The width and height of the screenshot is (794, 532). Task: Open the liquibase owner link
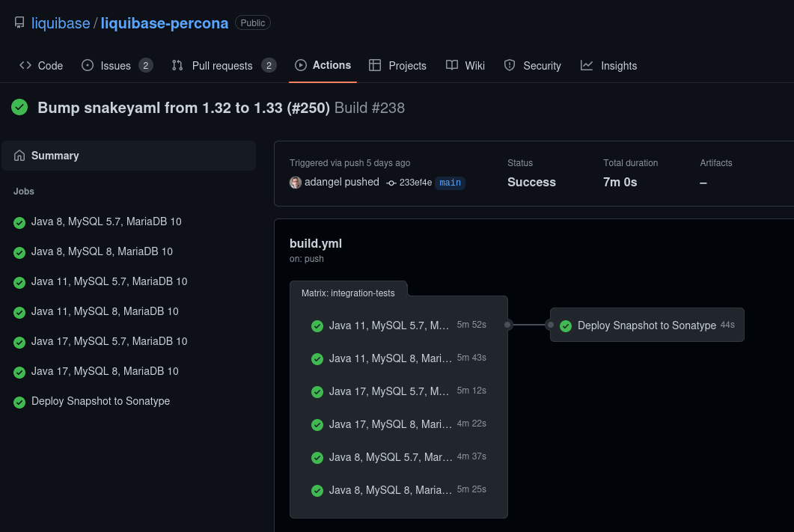pos(61,23)
